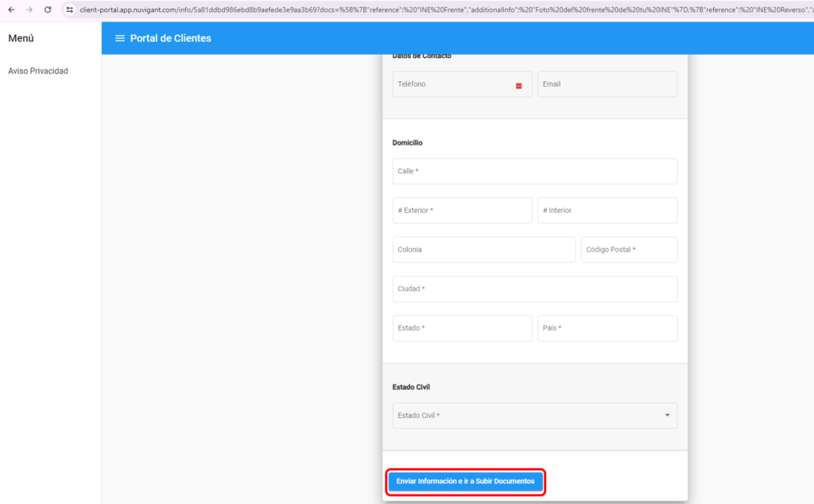Click Enviar Información e ir a Subir Documentos
This screenshot has height=504, width=814.
(x=465, y=482)
